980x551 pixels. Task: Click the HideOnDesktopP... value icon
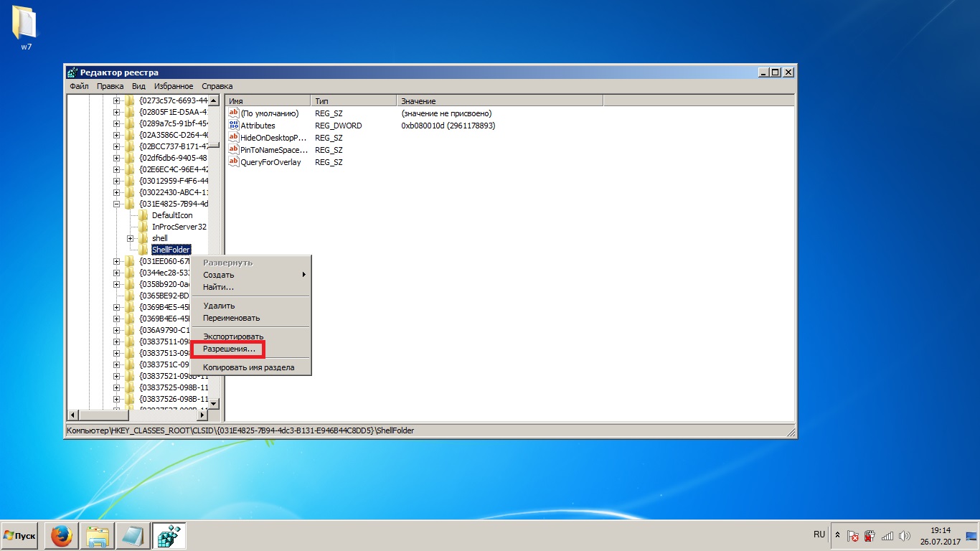pyautogui.click(x=233, y=138)
